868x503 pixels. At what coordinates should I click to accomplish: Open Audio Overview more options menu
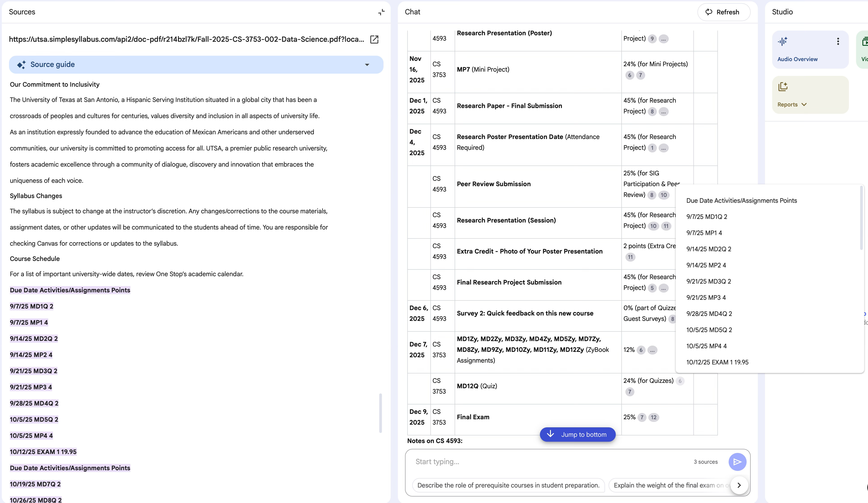tap(838, 41)
